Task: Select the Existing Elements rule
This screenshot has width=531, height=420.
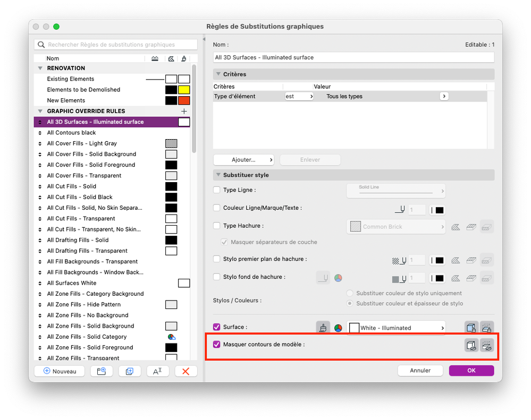Action: click(x=112, y=79)
